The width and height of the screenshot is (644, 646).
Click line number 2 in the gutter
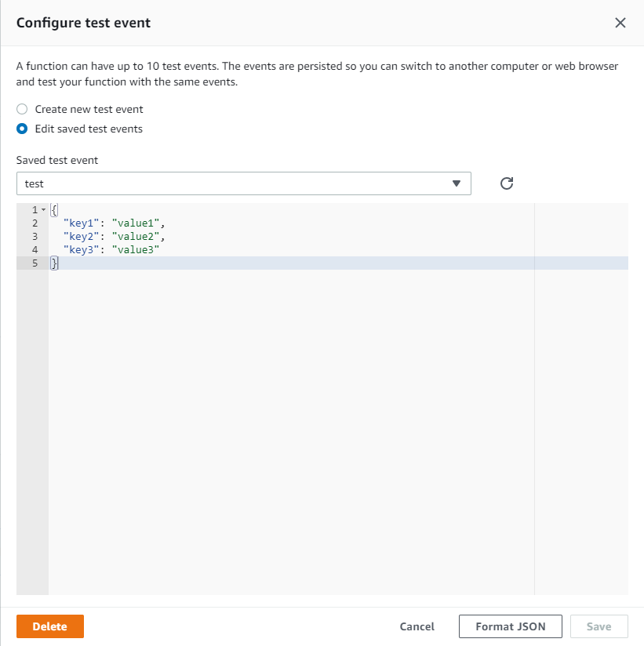click(35, 223)
